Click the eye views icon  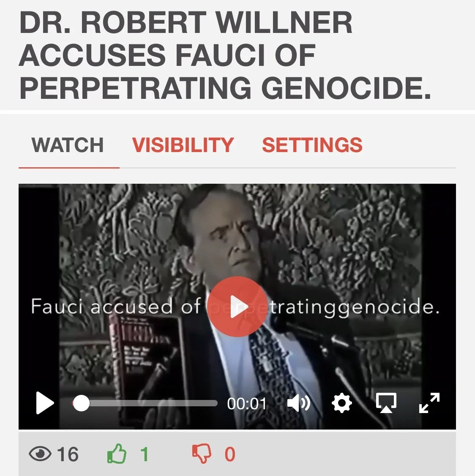[40, 454]
